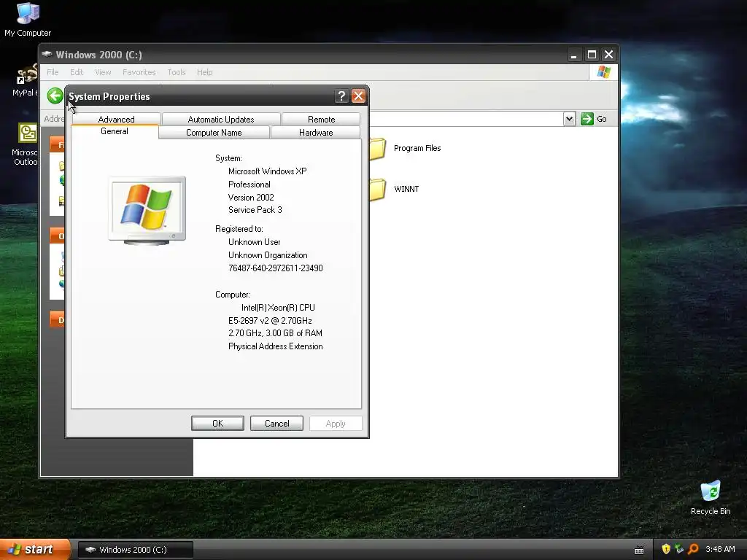Click Cancel in System Properties

(276, 424)
